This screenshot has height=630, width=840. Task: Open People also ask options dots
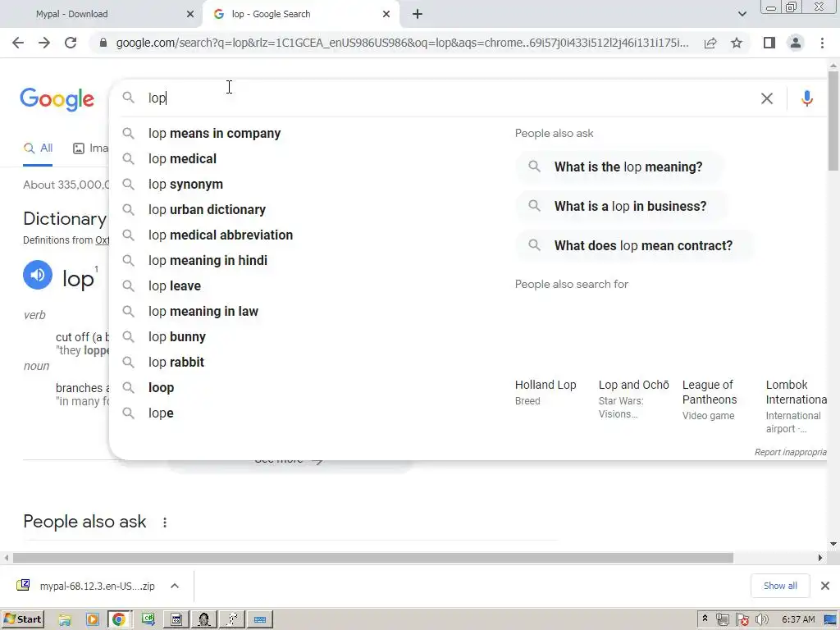point(164,522)
